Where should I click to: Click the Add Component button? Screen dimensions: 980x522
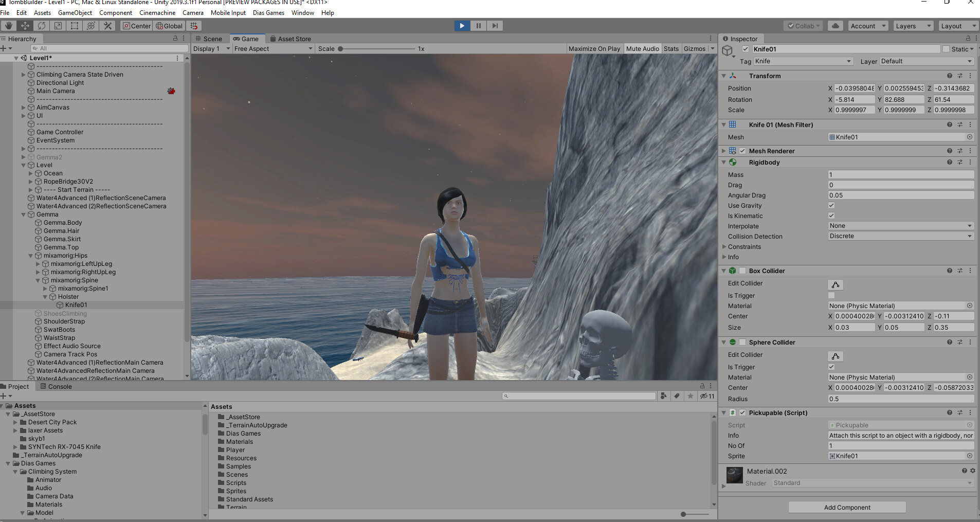click(846, 507)
